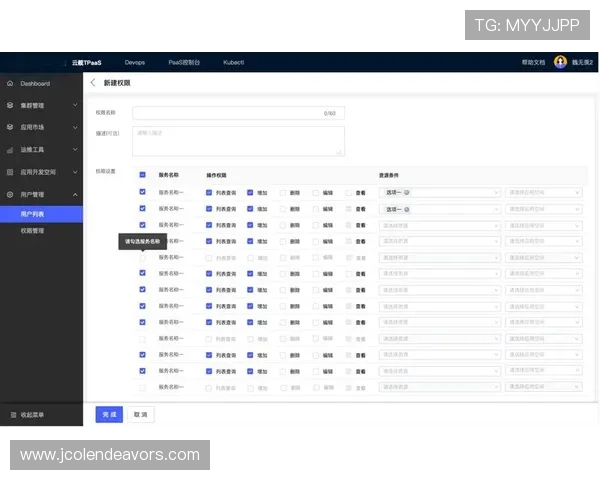
Task: Click the 收起菜单 collapse icon
Action: [12, 414]
